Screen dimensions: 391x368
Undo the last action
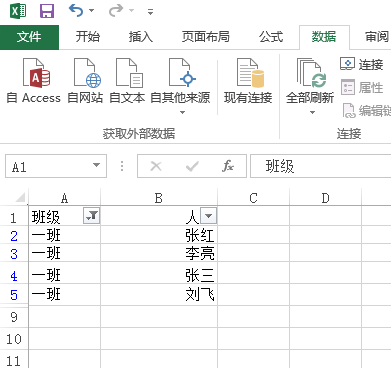pyautogui.click(x=76, y=11)
